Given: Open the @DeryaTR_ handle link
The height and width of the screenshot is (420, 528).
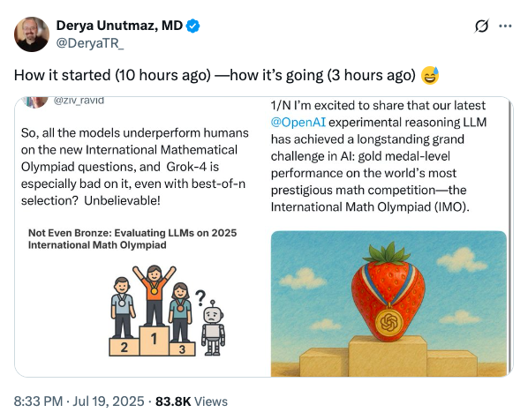Looking at the screenshot, I should [x=89, y=43].
